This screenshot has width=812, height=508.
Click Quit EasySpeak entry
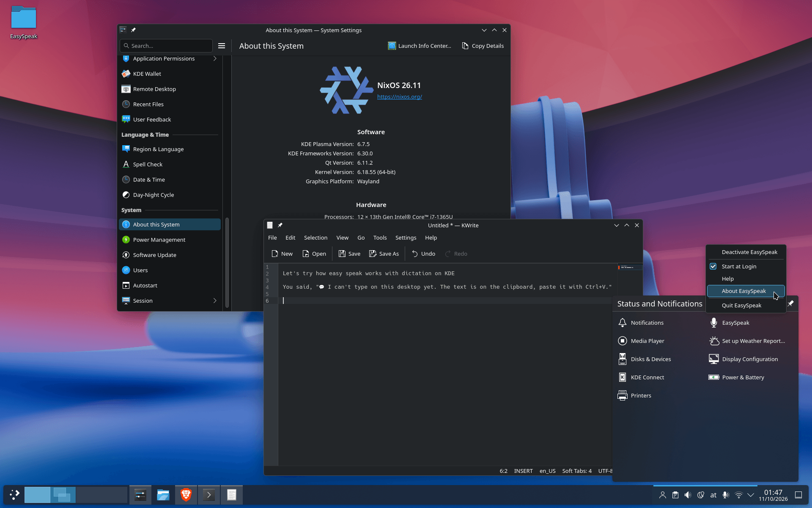(x=746, y=305)
